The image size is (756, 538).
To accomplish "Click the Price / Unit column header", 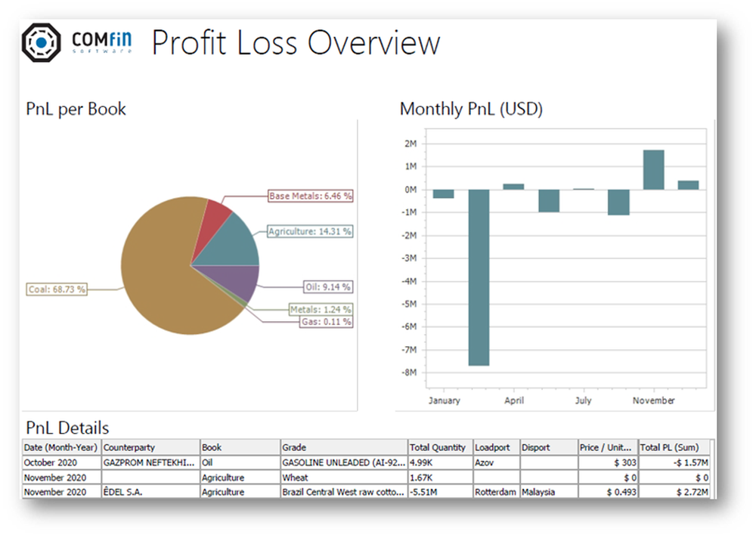I will coord(608,447).
